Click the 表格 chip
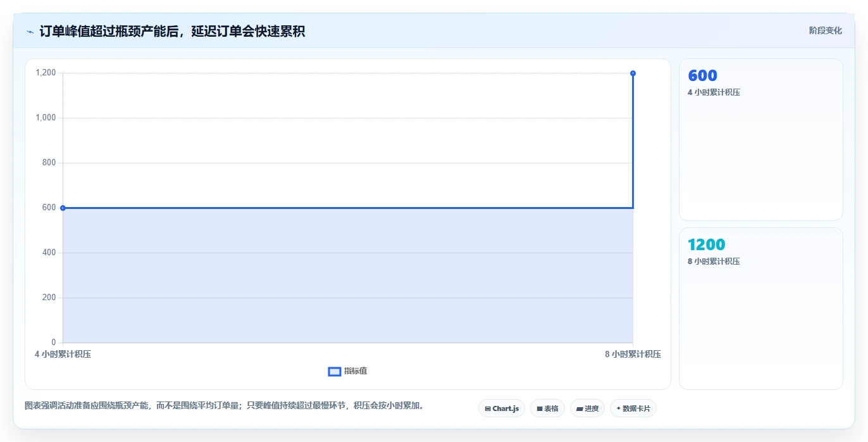Image resolution: width=868 pixels, height=442 pixels. 547,408
